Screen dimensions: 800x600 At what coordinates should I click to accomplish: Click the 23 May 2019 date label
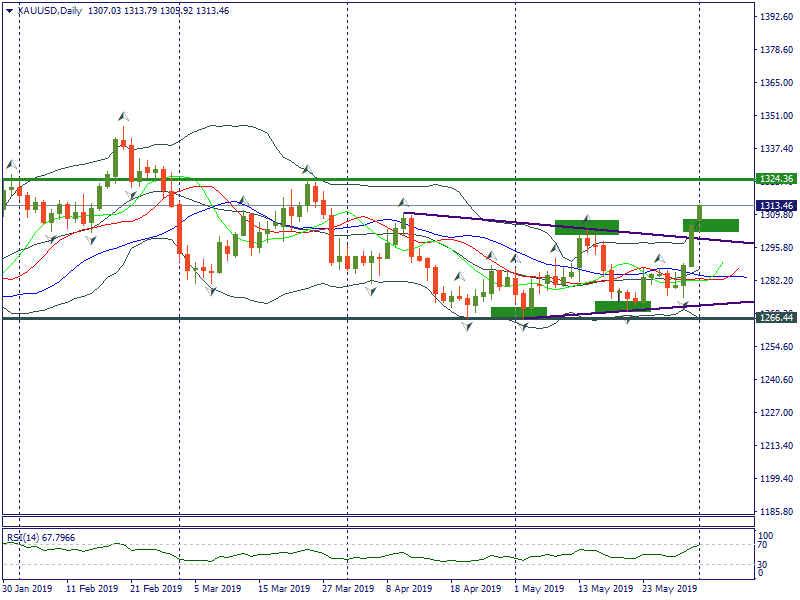[x=667, y=589]
